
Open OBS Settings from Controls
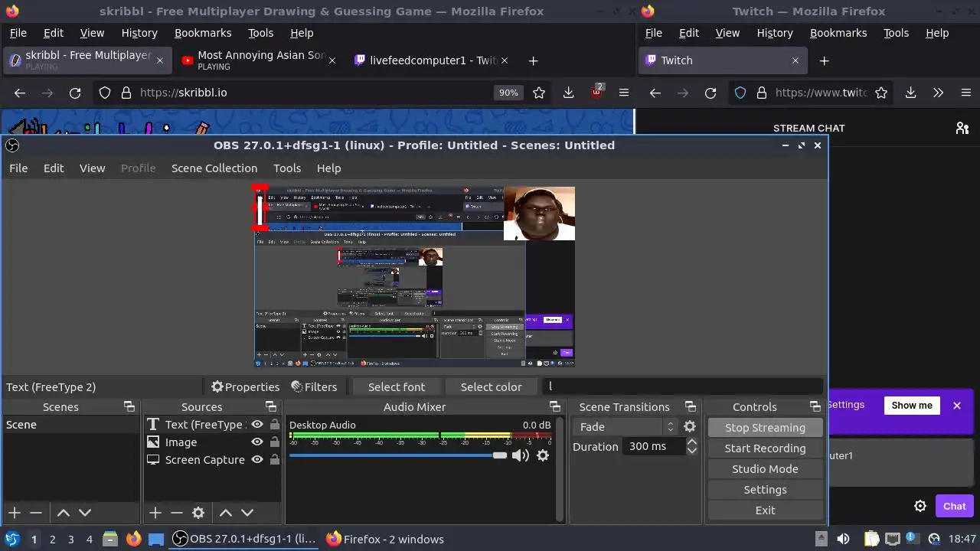765,490
